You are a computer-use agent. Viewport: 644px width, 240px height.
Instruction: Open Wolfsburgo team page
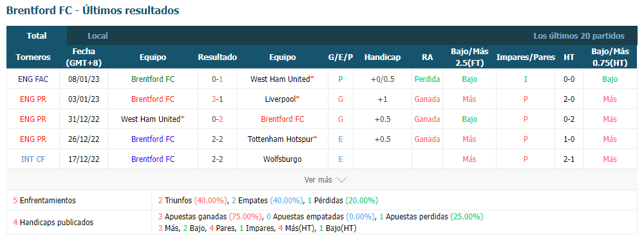click(x=282, y=159)
